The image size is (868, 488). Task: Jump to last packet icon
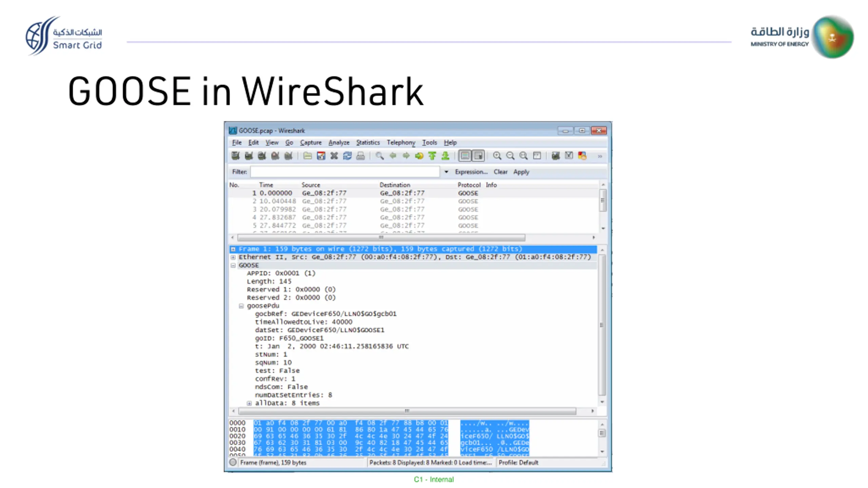(445, 156)
